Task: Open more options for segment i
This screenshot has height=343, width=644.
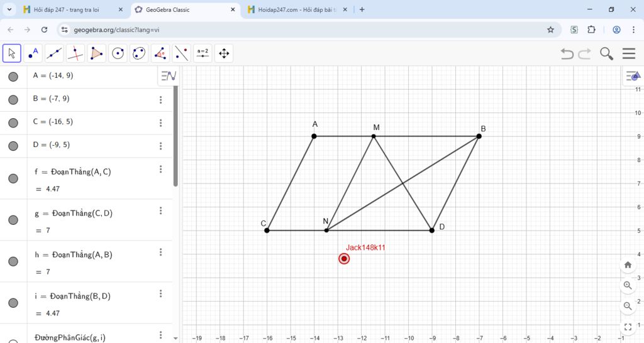Action: point(160,293)
